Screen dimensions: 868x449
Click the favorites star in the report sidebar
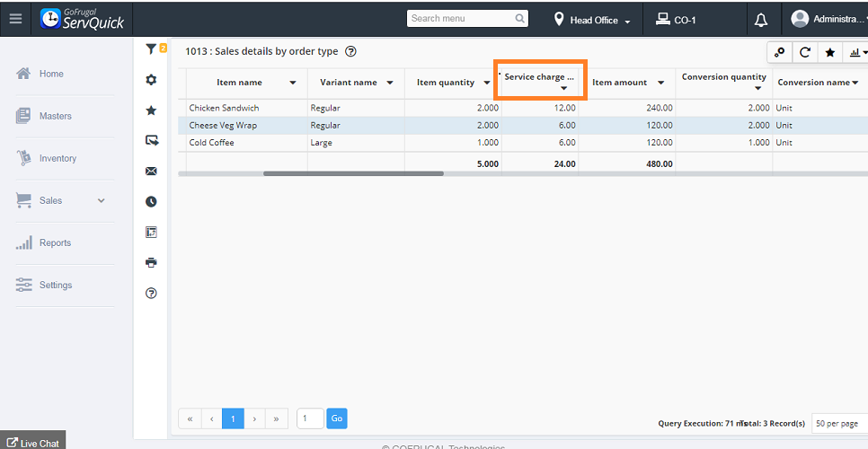[151, 110]
